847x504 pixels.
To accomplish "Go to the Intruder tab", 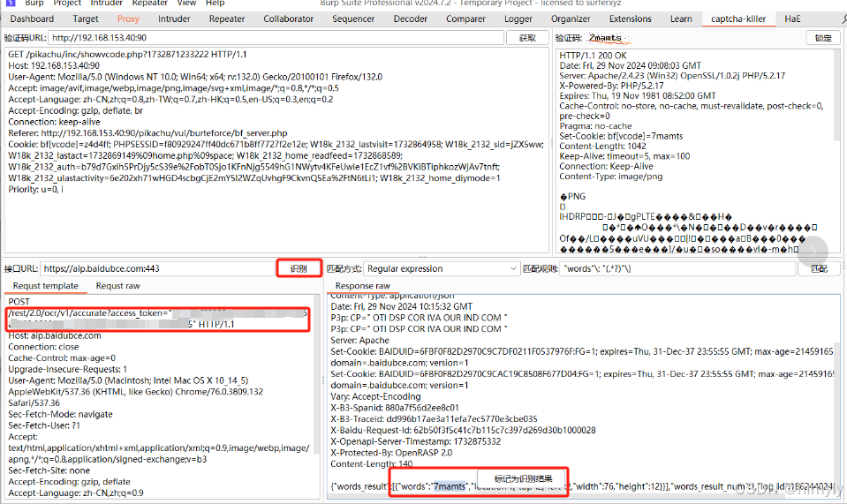I will [x=174, y=19].
